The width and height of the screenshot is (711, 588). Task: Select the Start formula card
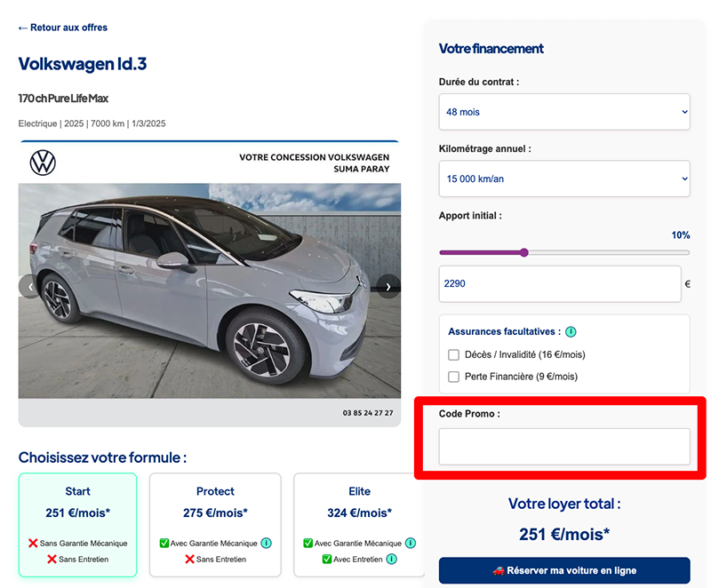click(x=78, y=524)
